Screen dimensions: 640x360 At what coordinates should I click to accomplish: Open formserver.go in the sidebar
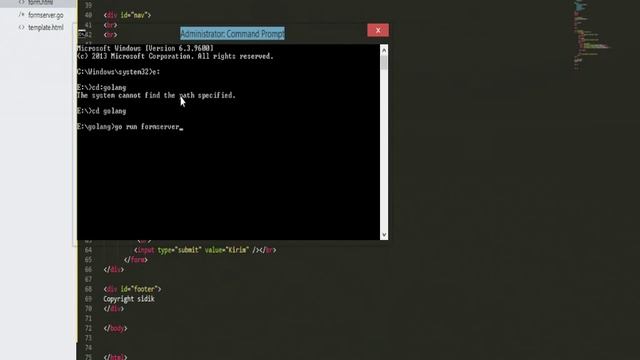46,15
